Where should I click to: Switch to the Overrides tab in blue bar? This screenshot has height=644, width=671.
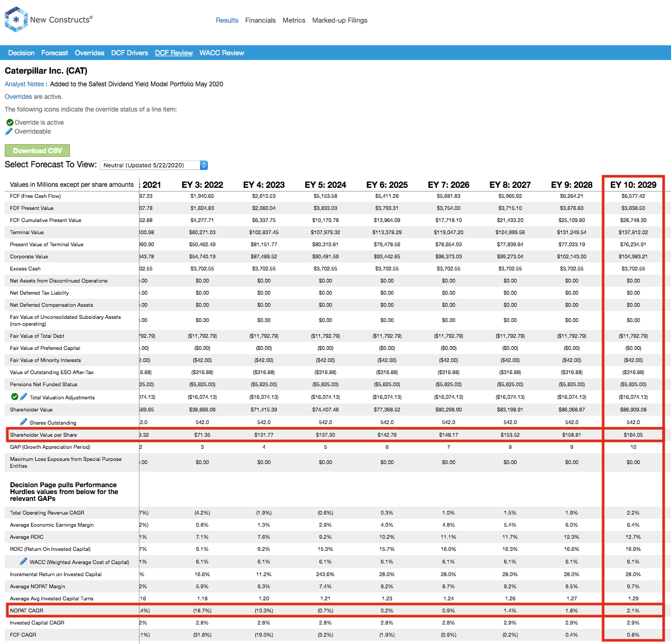89,53
